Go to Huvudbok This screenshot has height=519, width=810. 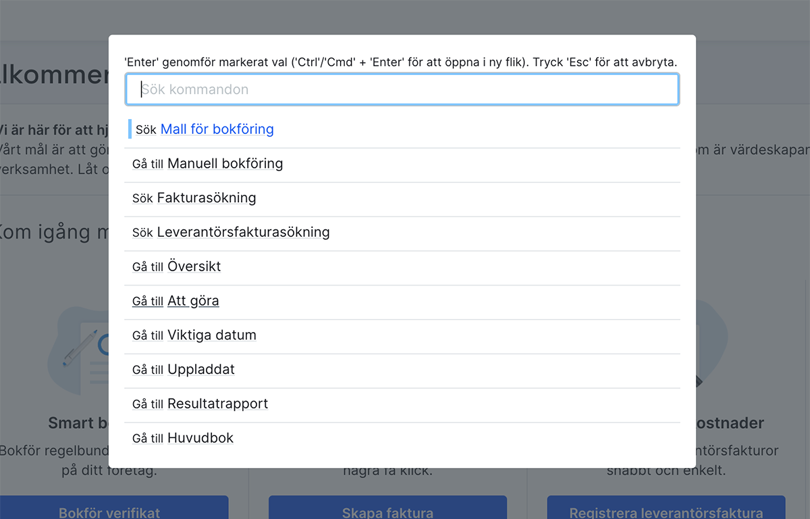point(200,438)
